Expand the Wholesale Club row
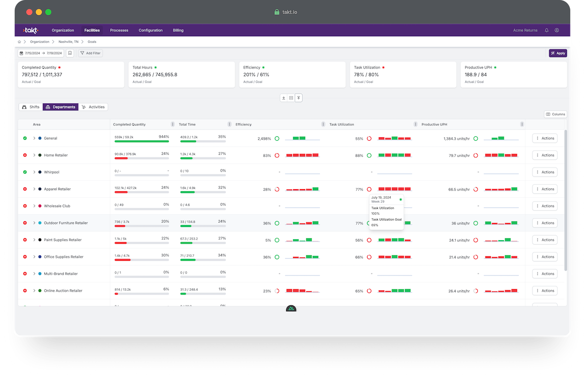Screen dimensions: 588x378 [x=34, y=206]
